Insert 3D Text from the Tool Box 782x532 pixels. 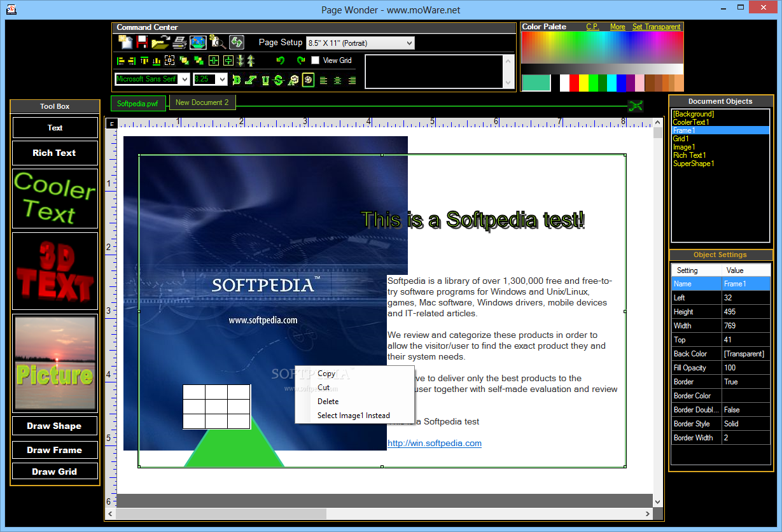click(55, 271)
